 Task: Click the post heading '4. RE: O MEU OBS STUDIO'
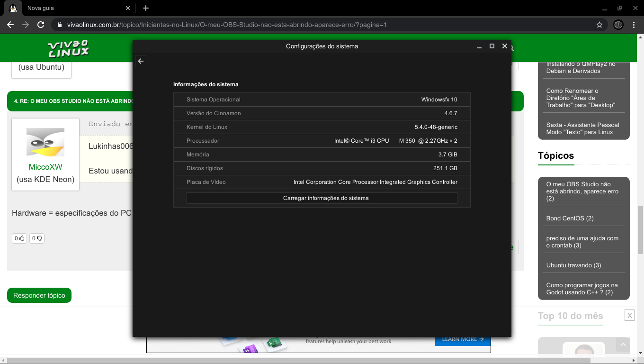click(x=73, y=101)
